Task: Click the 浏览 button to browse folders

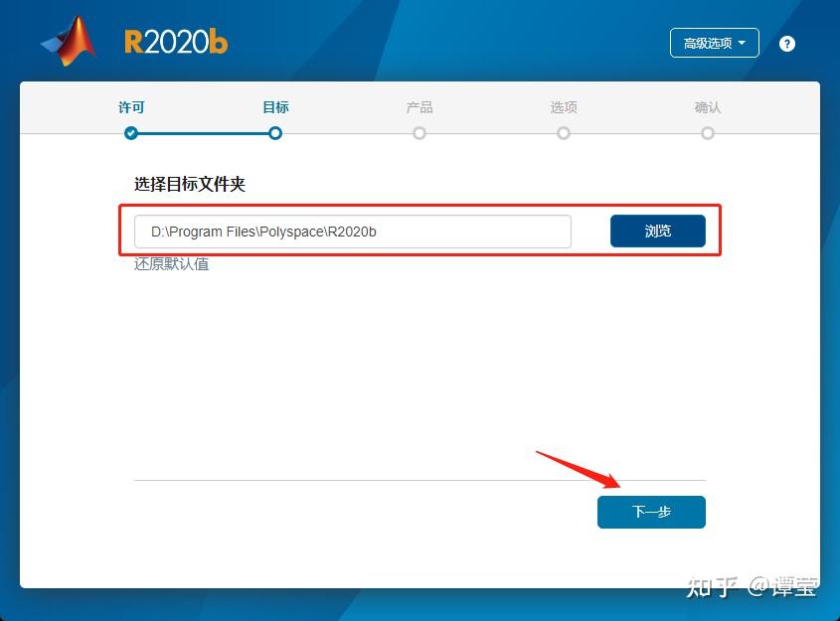Action: click(x=657, y=231)
